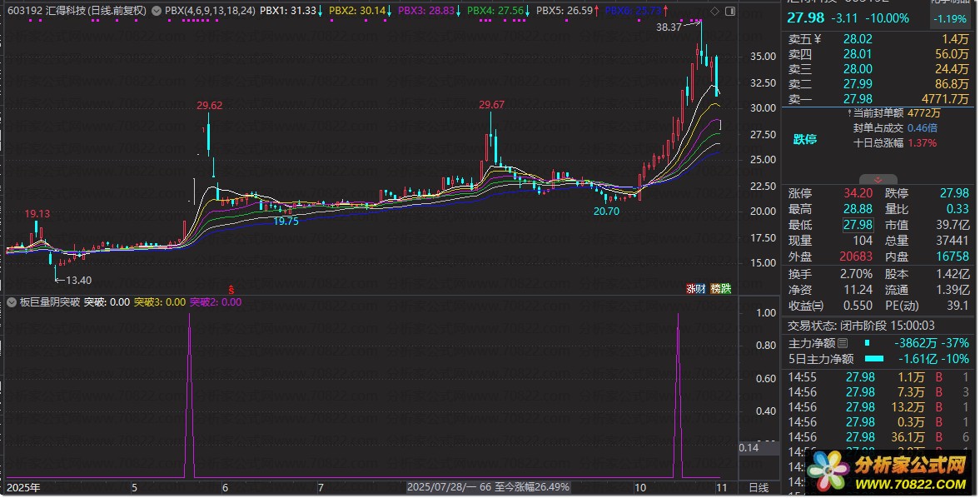Click the 0.14 value on indicator axis
This screenshot has width=980, height=498.
pos(749,448)
